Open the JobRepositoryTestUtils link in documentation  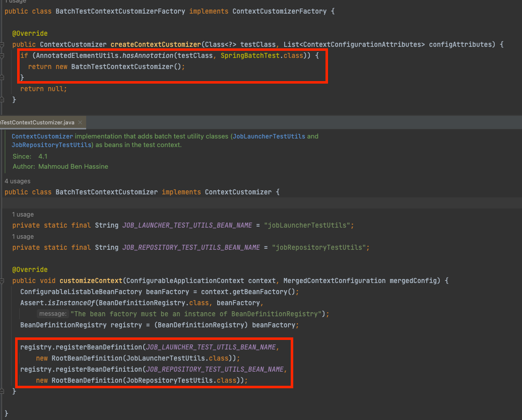click(51, 145)
